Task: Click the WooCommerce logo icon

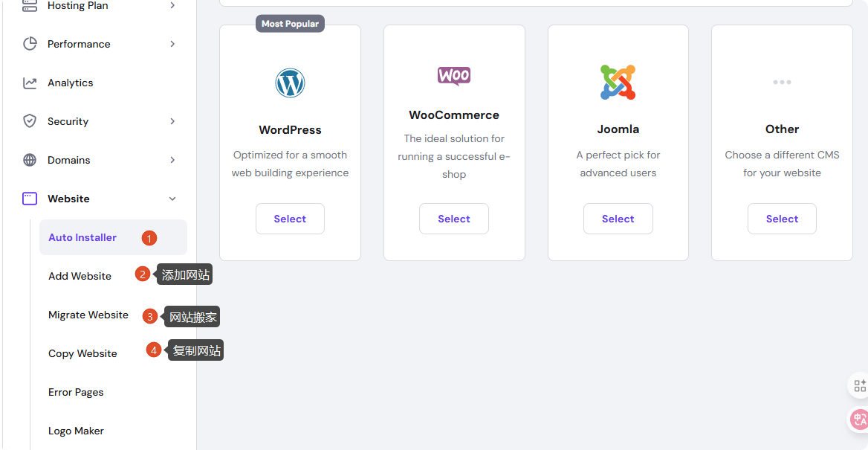Action: coord(453,75)
